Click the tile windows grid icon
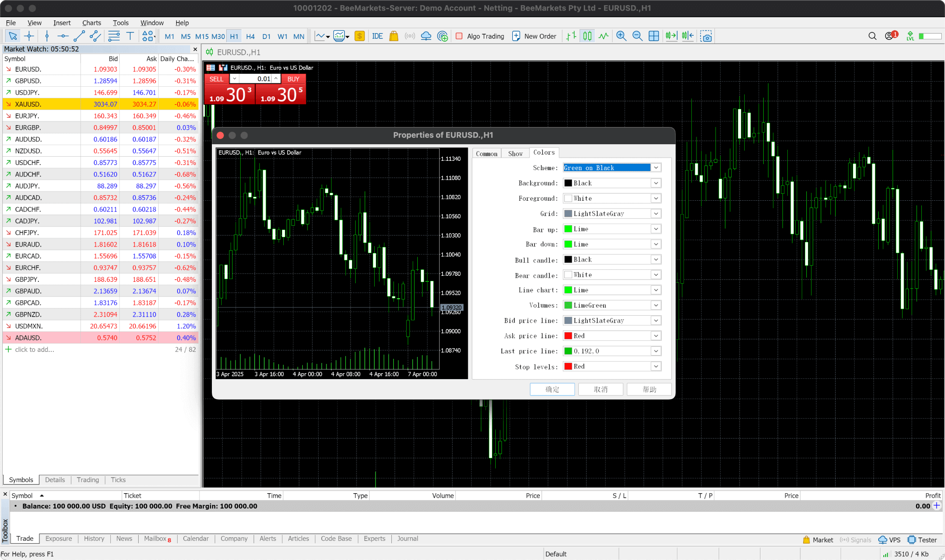This screenshot has height=560, width=945. (654, 36)
